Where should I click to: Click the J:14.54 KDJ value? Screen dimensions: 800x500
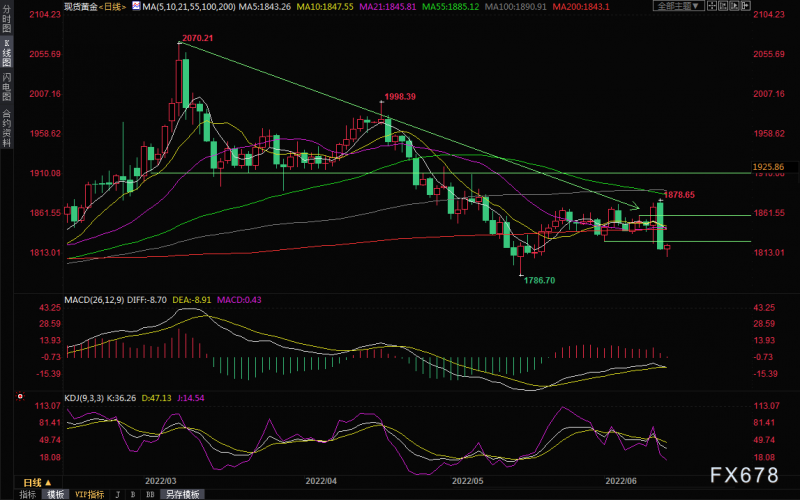(x=191, y=398)
